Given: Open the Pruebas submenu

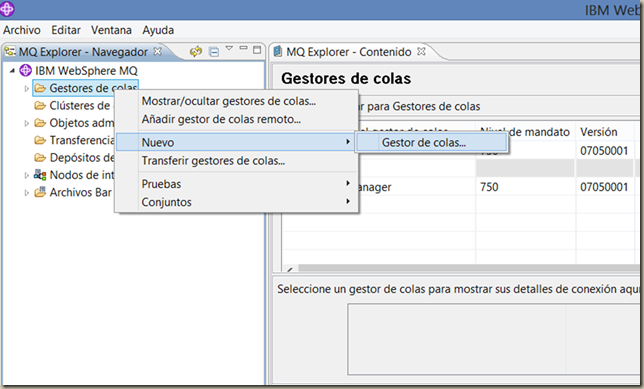Looking at the screenshot, I should (236, 184).
